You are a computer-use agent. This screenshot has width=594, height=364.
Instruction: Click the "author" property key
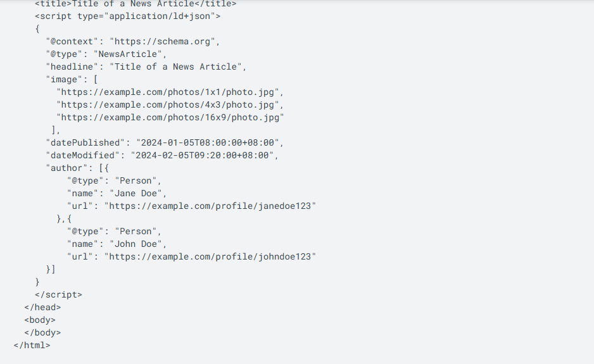pos(66,168)
